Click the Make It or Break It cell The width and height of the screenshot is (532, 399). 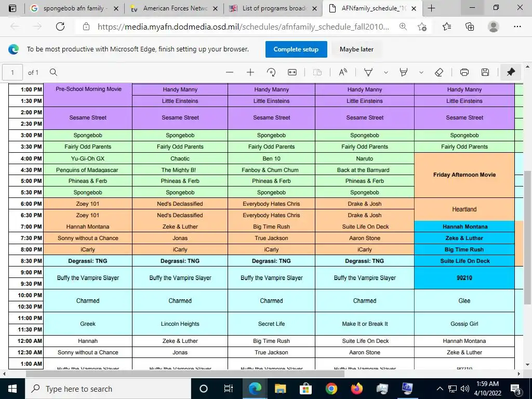(365, 324)
